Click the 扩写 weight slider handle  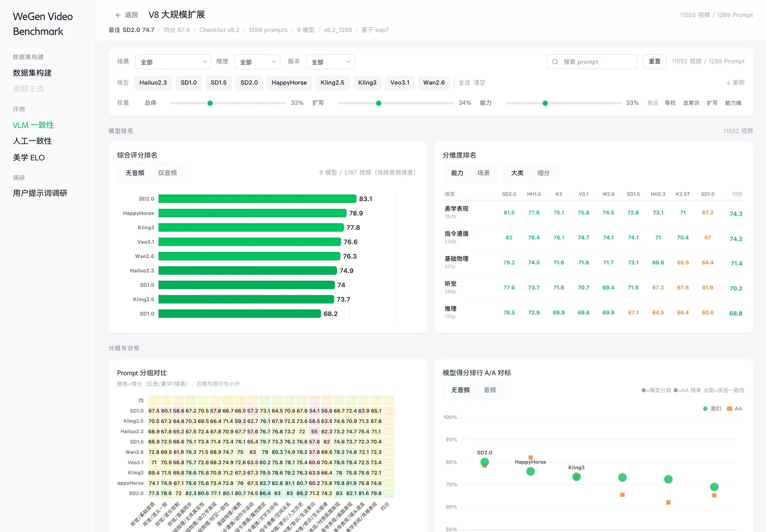pos(379,103)
